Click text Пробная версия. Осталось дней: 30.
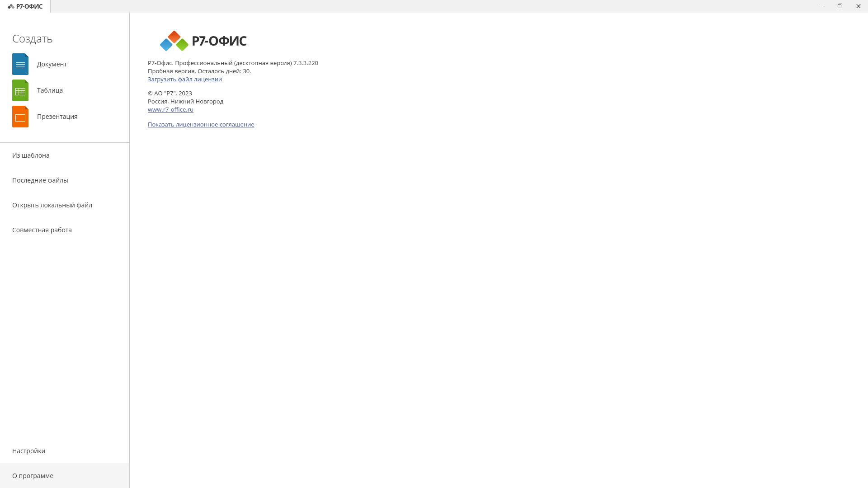Image resolution: width=868 pixels, height=488 pixels. pos(199,71)
